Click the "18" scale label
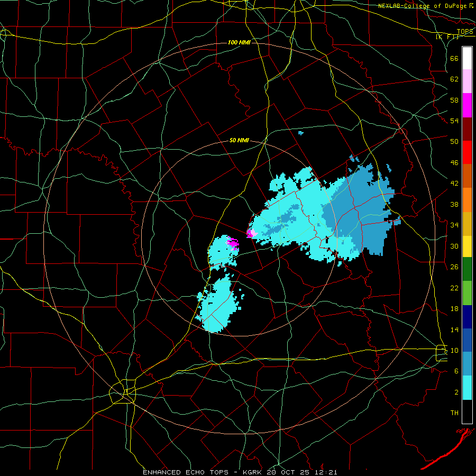 (x=454, y=309)
